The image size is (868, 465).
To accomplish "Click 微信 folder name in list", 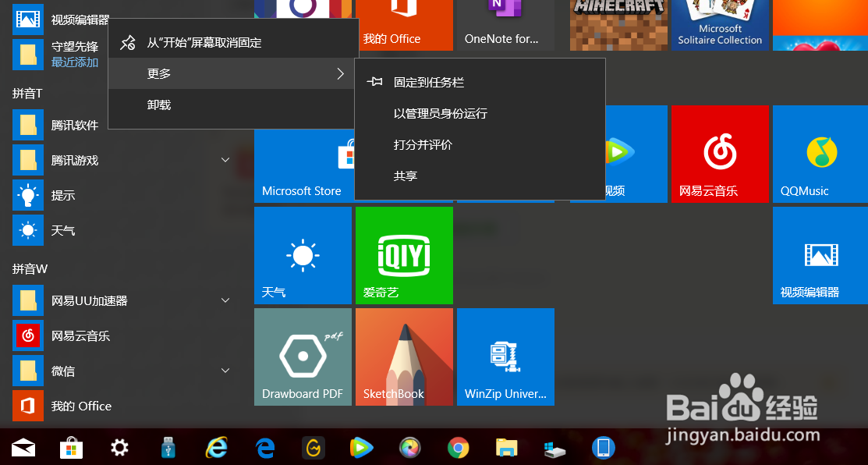I will (63, 371).
